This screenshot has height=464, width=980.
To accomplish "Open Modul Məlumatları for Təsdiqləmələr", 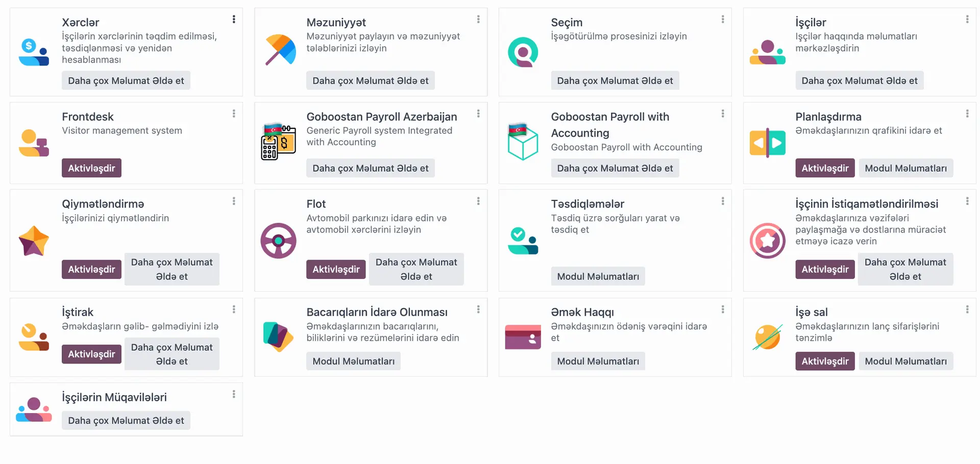I will pos(598,276).
